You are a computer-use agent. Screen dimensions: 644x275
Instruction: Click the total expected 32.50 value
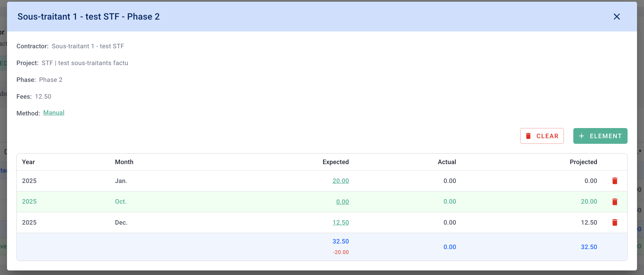pos(341,241)
